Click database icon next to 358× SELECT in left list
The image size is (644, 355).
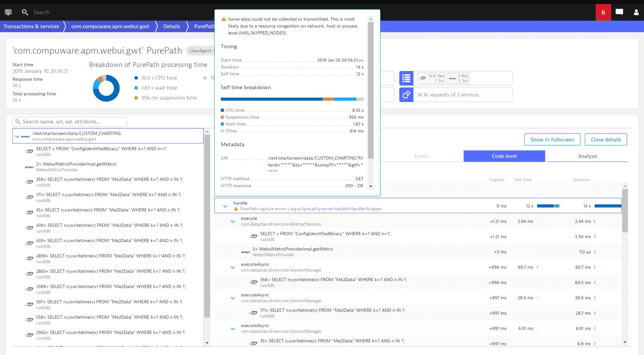pyautogui.click(x=29, y=182)
